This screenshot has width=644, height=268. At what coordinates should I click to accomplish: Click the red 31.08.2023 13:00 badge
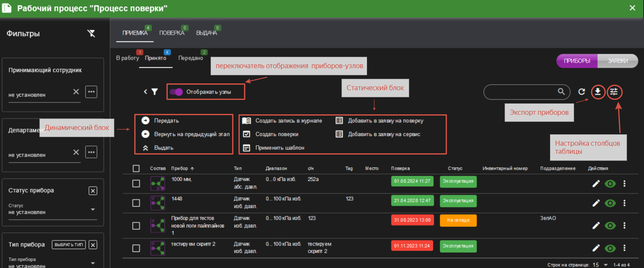pyautogui.click(x=412, y=220)
